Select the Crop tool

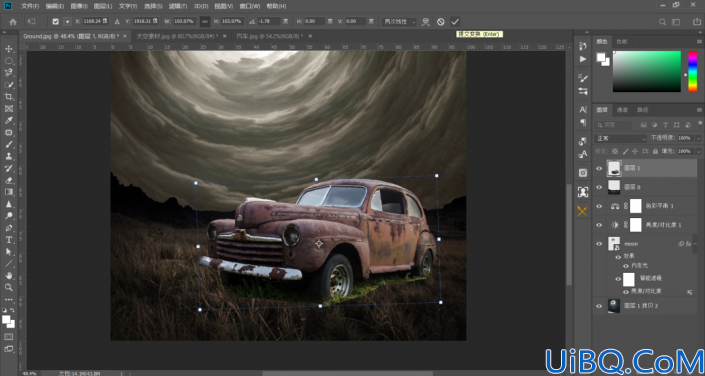(9, 96)
